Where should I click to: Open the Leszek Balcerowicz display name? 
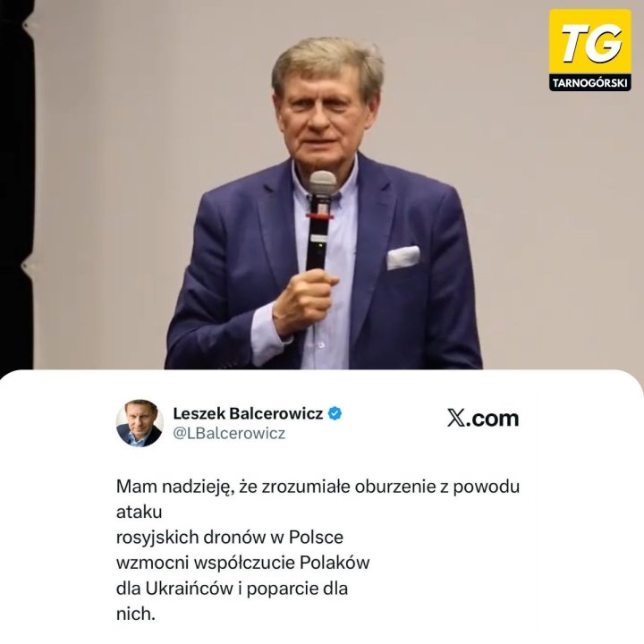click(x=248, y=413)
